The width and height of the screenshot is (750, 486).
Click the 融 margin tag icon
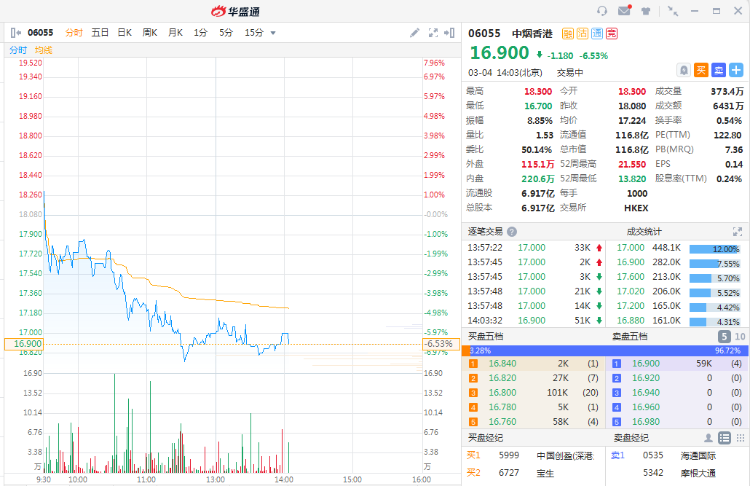tap(568, 33)
